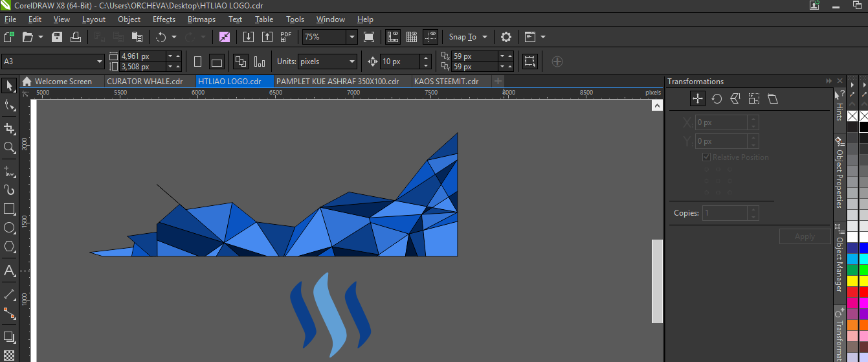Select the Crop tool
This screenshot has width=868, height=362.
(x=9, y=128)
